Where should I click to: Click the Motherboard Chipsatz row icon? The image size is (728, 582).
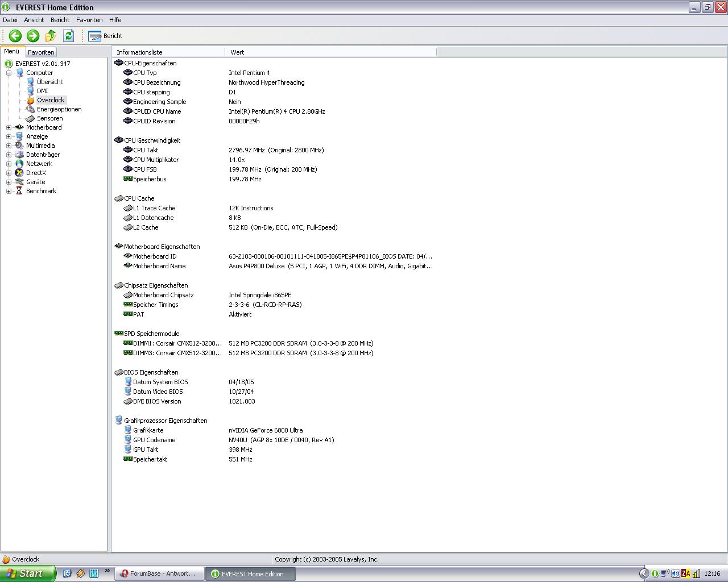coord(128,295)
